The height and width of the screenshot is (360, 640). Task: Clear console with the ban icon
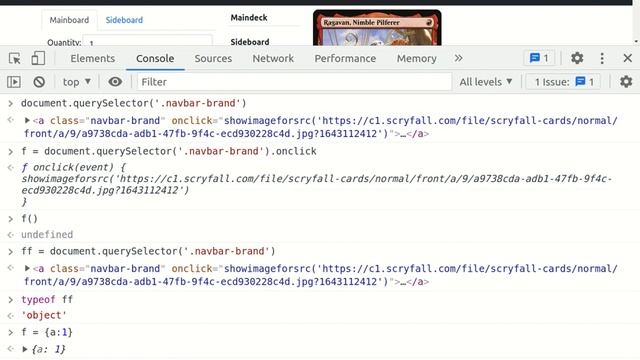[x=39, y=82]
